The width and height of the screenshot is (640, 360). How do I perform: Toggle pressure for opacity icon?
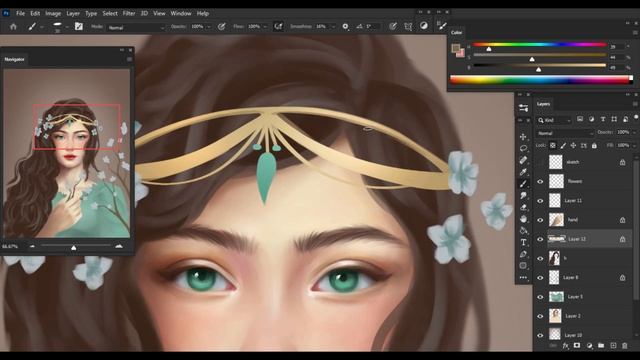pyautogui.click(x=222, y=27)
